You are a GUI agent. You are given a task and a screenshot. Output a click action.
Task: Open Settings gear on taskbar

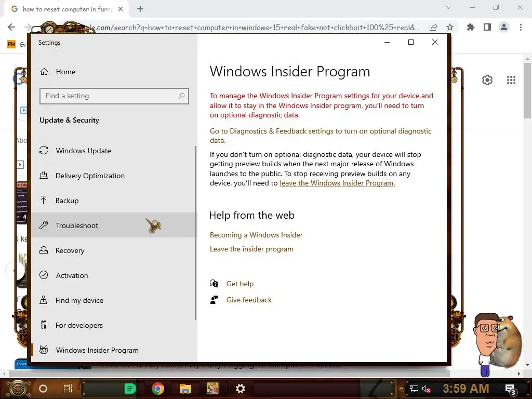coord(240,389)
